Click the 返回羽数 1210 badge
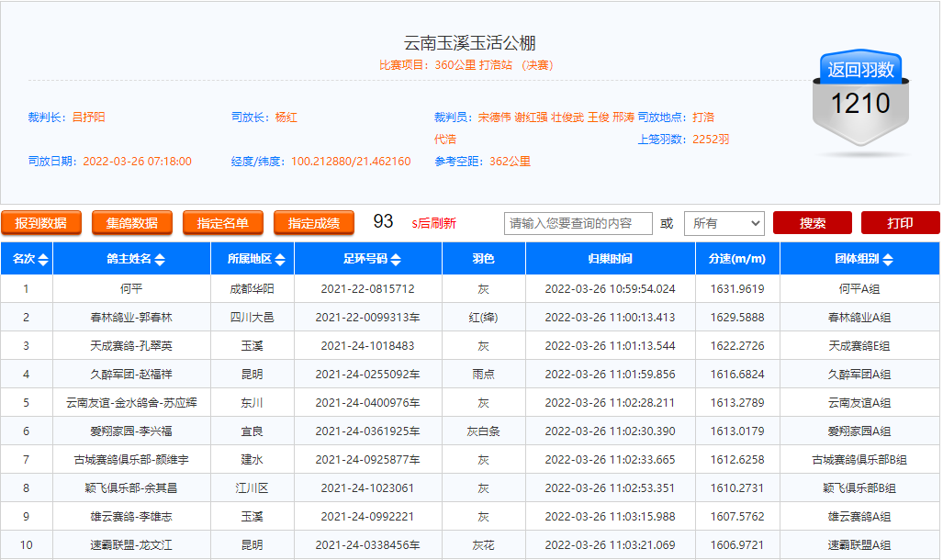The width and height of the screenshot is (943, 560). click(x=860, y=101)
